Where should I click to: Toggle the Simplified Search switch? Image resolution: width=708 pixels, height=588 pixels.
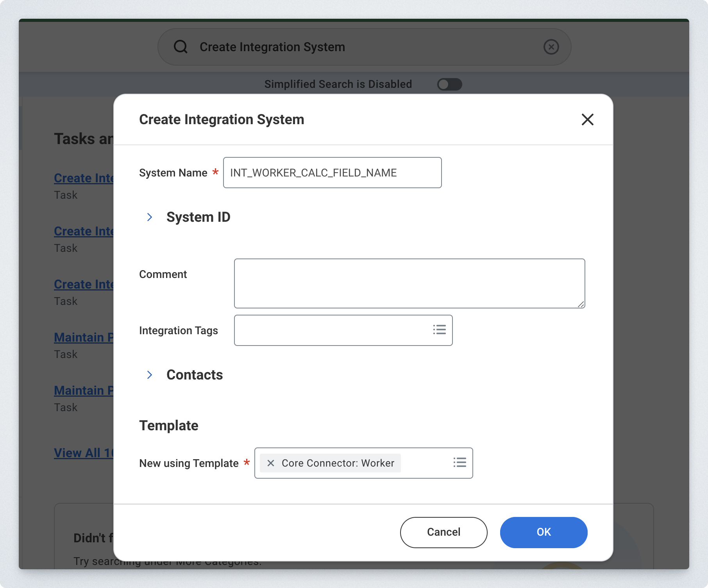tap(449, 84)
